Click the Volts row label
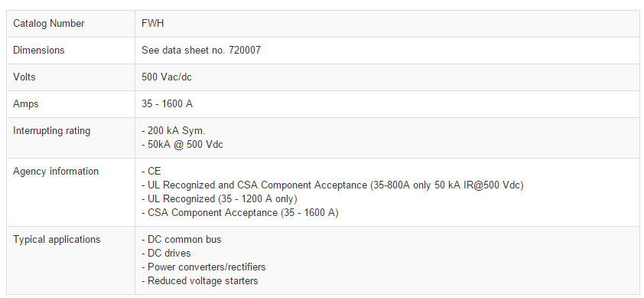This screenshot has width=644, height=298. tap(24, 77)
